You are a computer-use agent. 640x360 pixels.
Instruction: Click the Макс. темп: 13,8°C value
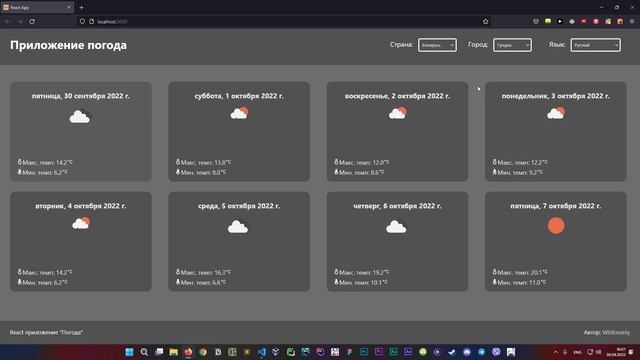pyautogui.click(x=204, y=162)
